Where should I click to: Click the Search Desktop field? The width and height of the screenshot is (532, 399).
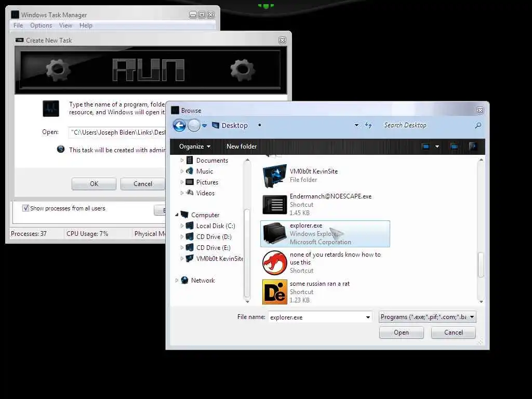click(x=428, y=125)
